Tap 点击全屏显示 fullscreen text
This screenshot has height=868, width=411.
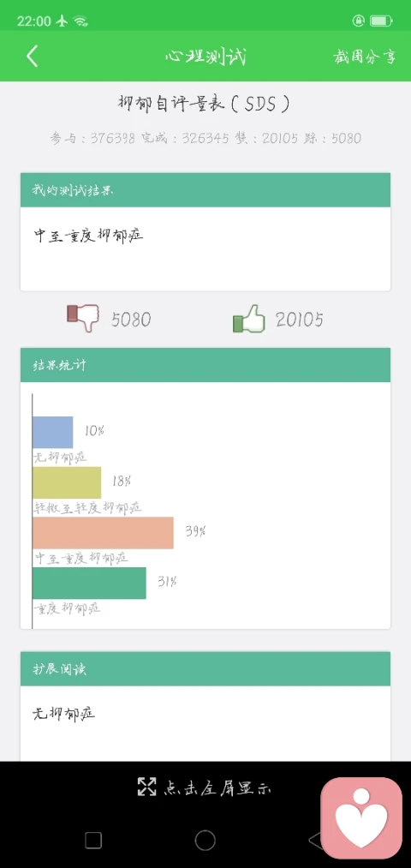[217, 787]
